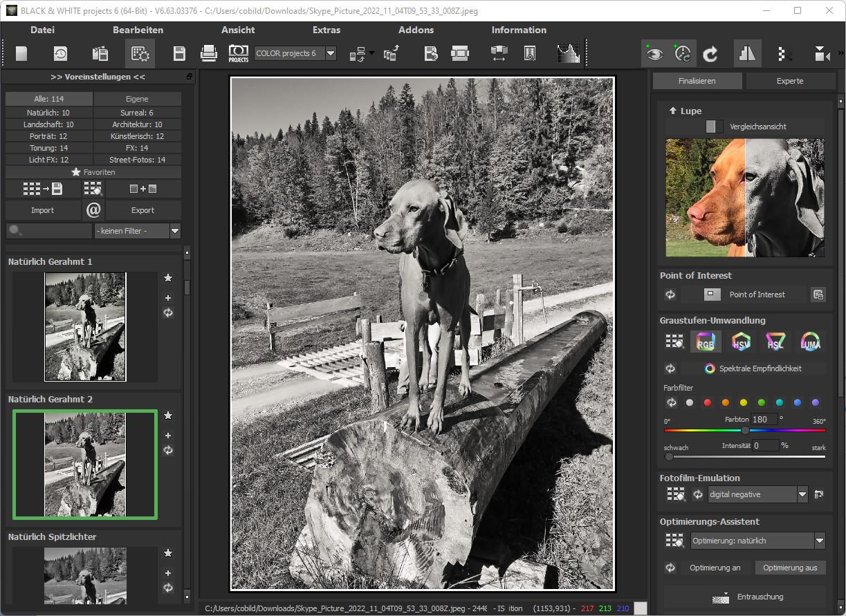Click the Entrauschung button
Screen dimensions: 846x616
[x=745, y=597]
